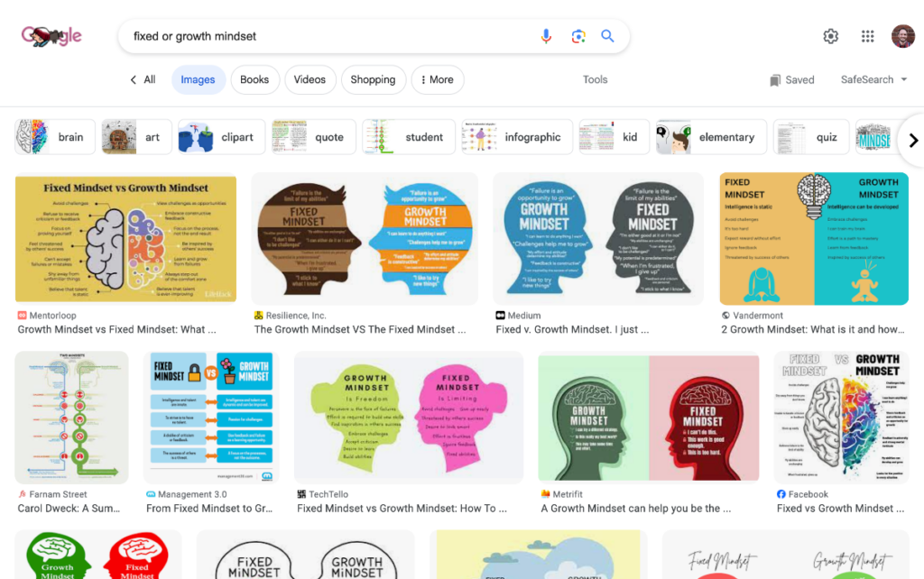
Task: Expand the SafeSearch dropdown
Action: click(x=873, y=79)
